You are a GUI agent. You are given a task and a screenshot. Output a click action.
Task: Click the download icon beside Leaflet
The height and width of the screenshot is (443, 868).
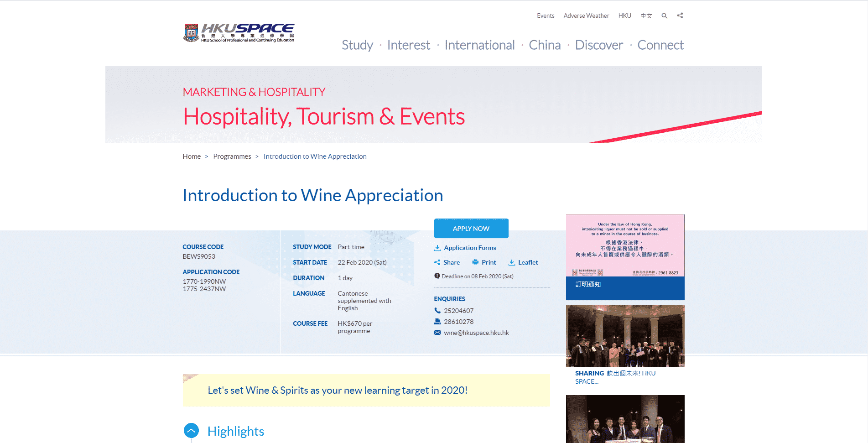[512, 262]
